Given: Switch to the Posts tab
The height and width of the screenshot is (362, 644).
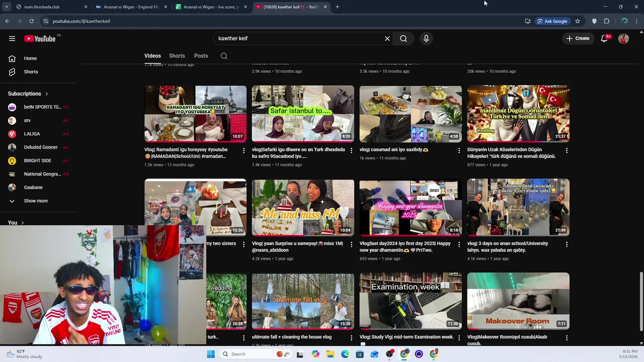Looking at the screenshot, I should (201, 56).
